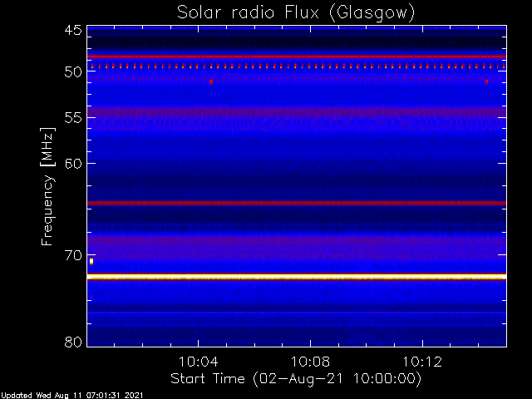Select the 60 MHz tick label

coord(73,163)
